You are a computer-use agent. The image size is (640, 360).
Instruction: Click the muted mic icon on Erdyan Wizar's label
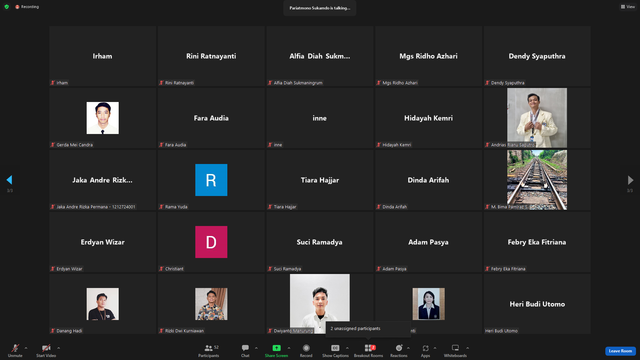coord(53,269)
